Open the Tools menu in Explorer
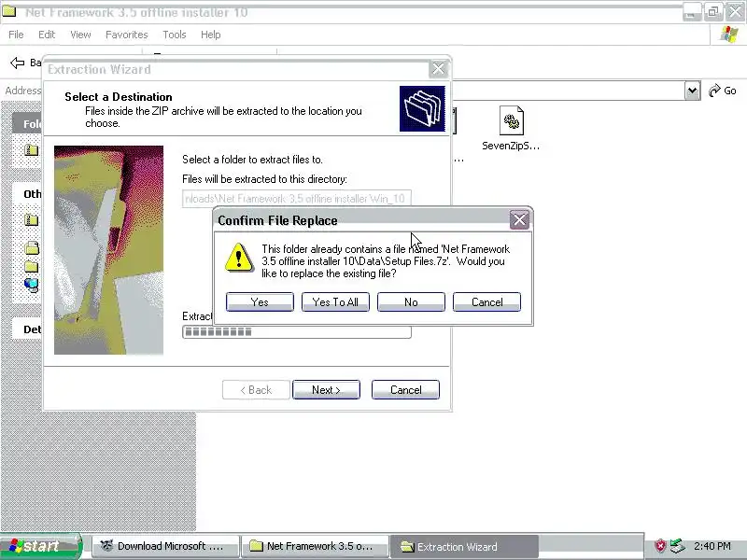 [175, 35]
